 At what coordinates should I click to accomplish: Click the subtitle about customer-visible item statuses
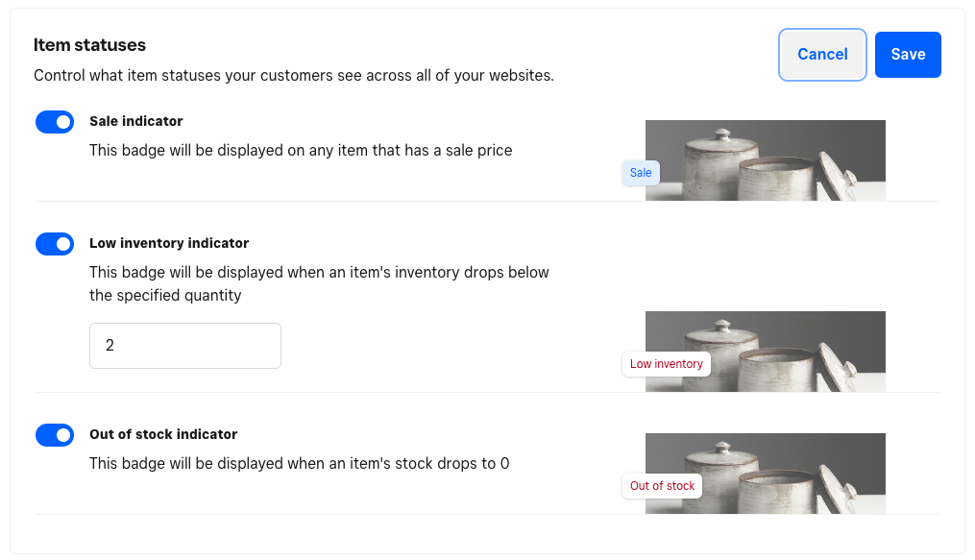[x=294, y=75]
